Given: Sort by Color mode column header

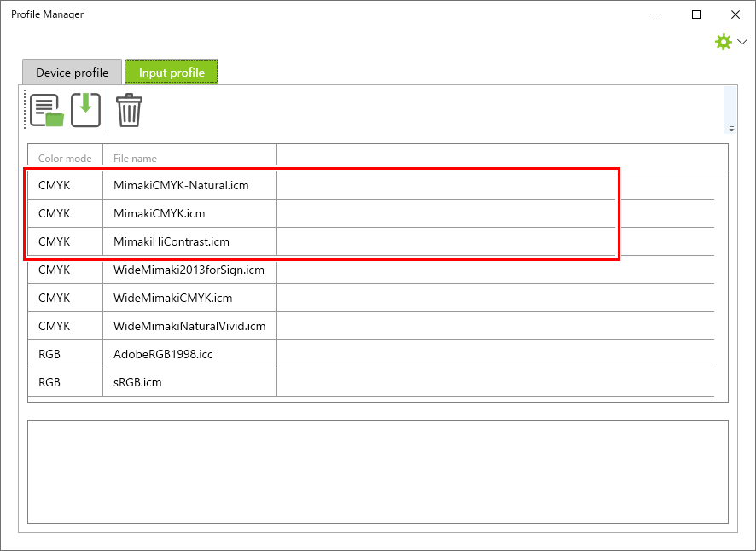Looking at the screenshot, I should (65, 158).
